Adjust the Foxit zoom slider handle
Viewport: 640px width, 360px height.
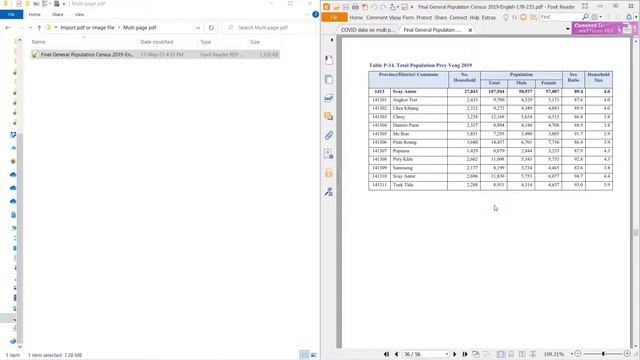click(603, 354)
